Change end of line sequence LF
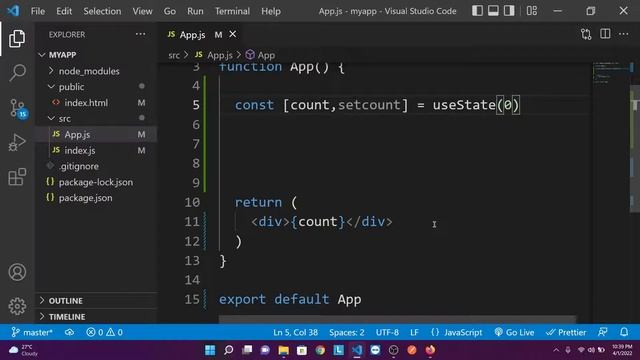640x360 pixels. (414, 332)
